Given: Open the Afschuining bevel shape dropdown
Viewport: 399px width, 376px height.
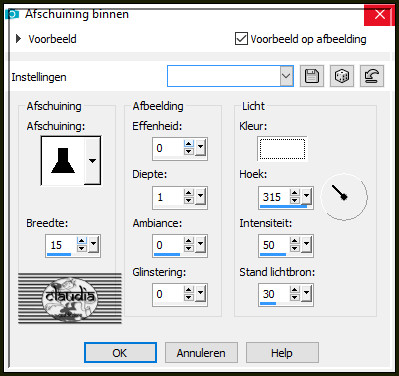Looking at the screenshot, I should tap(92, 161).
